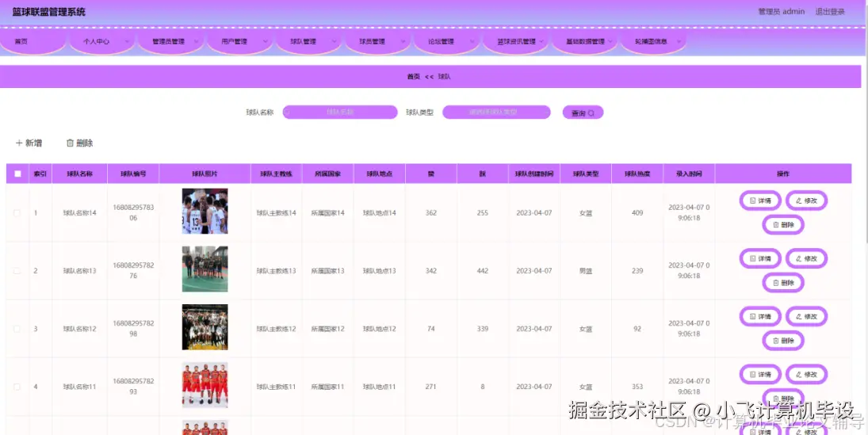The width and height of the screenshot is (868, 435).
Task: Toggle the select-all checkbox in table header
Action: point(17,174)
